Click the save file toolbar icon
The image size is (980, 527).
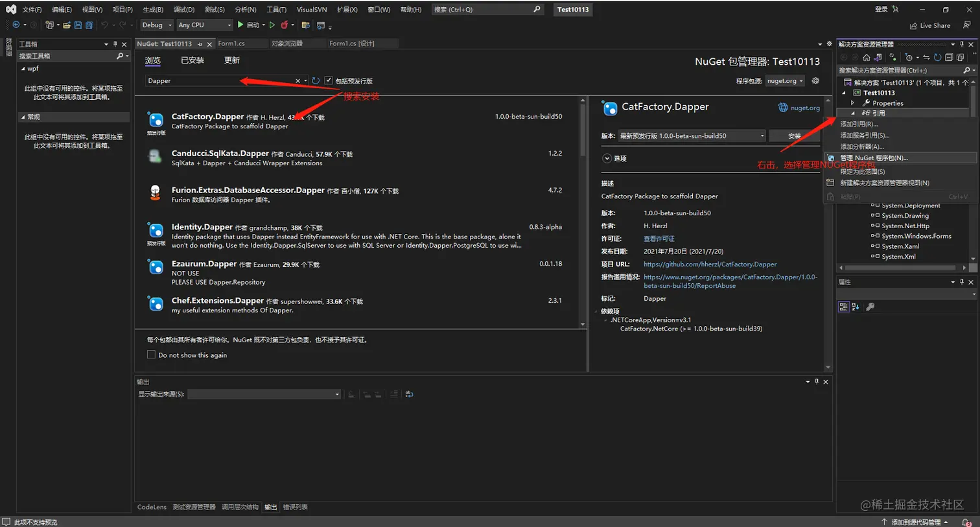[x=78, y=25]
